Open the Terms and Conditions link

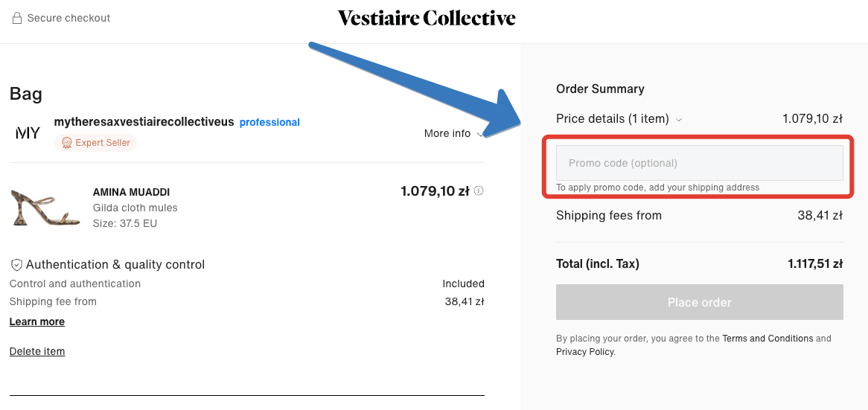[768, 339]
